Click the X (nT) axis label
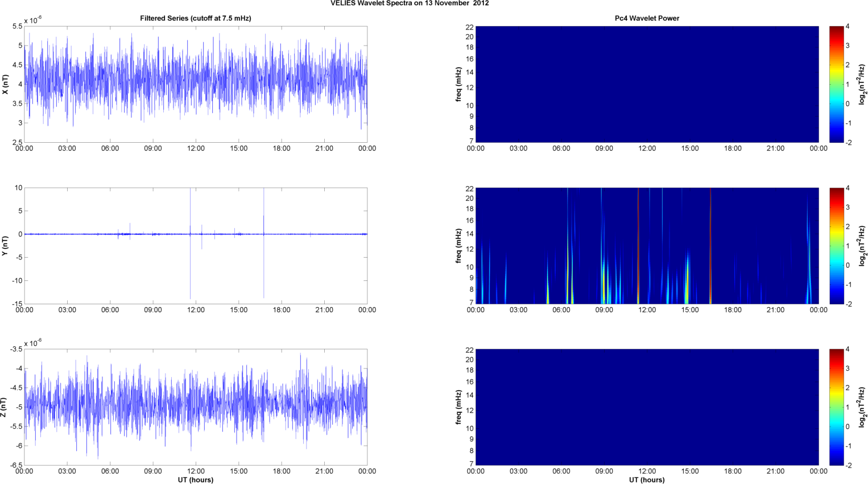The image size is (868, 484). tap(5, 84)
